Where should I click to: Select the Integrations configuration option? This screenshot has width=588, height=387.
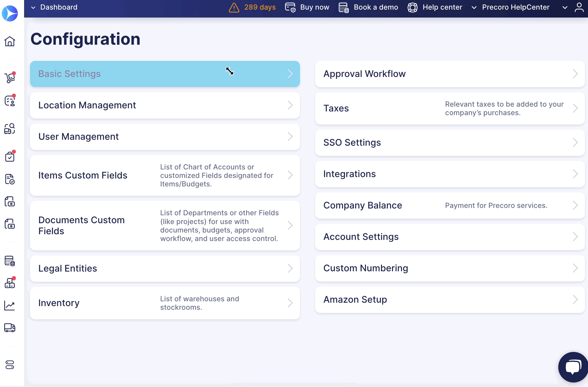[x=450, y=174]
